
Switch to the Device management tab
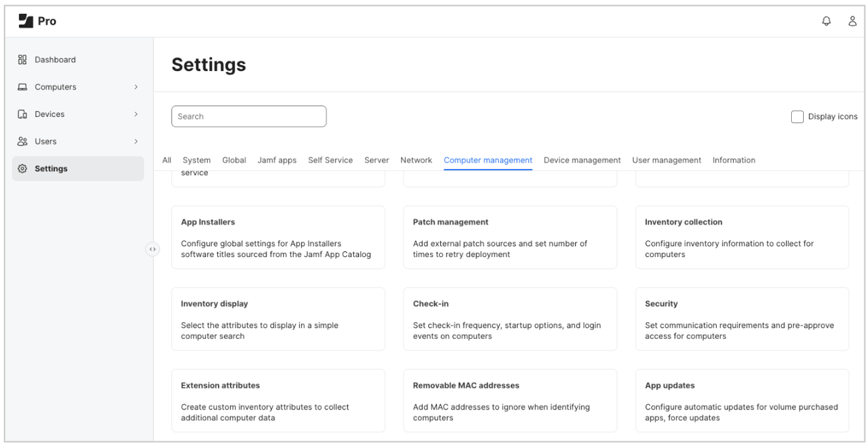(x=582, y=161)
